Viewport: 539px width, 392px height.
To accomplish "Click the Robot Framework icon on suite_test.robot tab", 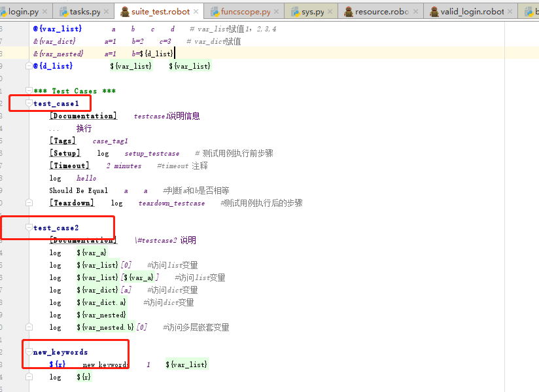I will click(124, 11).
